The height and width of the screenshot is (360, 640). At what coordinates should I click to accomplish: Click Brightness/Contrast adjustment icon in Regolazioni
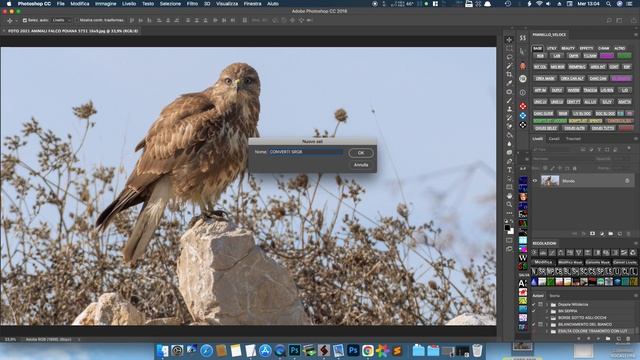click(x=534, y=253)
